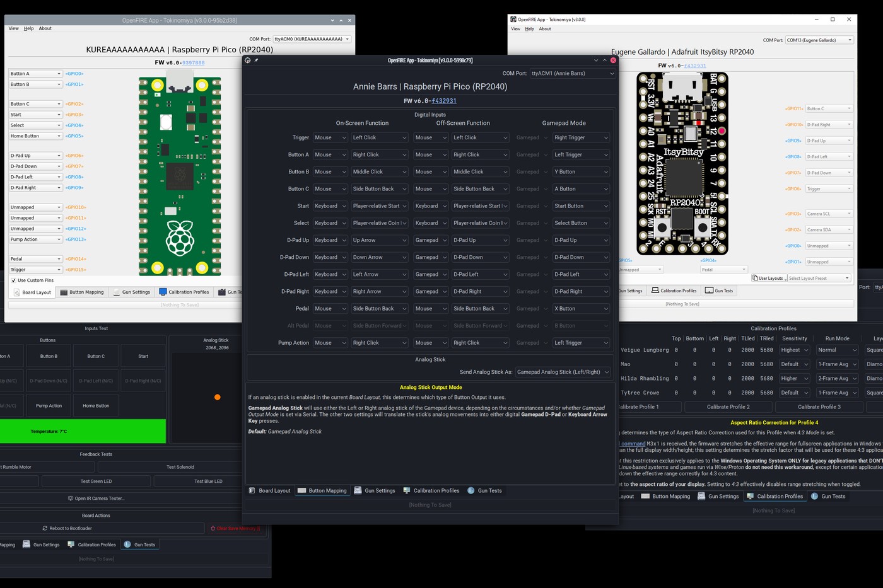
Task: Click refresh icon on Reboot to Bootloader
Action: [45, 528]
